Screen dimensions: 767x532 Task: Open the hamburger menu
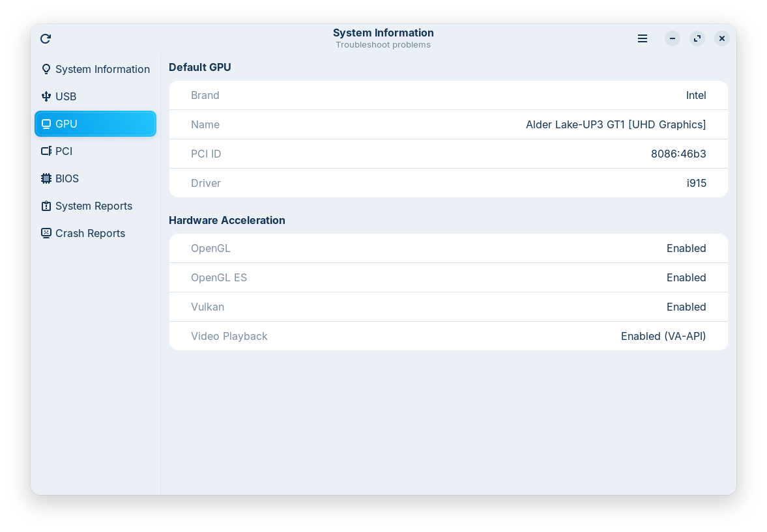pyautogui.click(x=643, y=39)
